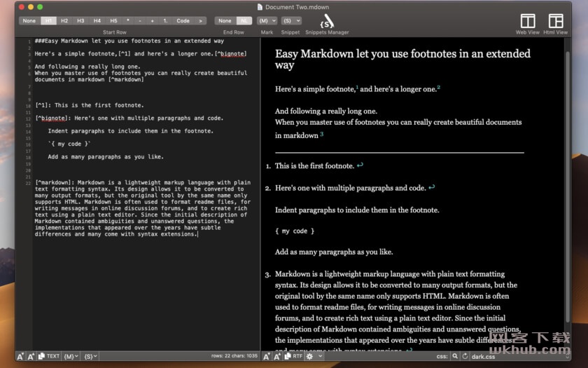The width and height of the screenshot is (588, 368).
Task: Click 'Add as many paragraphs as you like.' in editor
Action: pyautogui.click(x=106, y=156)
